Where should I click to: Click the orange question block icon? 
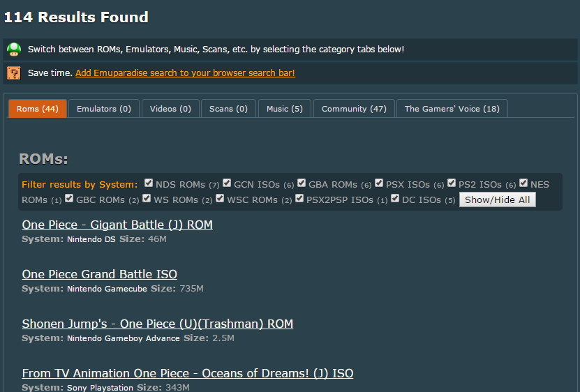14,73
